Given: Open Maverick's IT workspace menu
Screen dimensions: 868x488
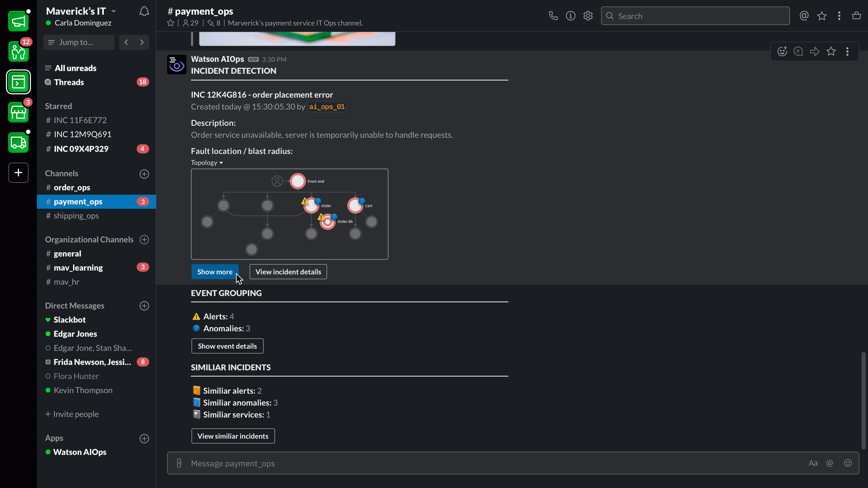Looking at the screenshot, I should pyautogui.click(x=81, y=11).
